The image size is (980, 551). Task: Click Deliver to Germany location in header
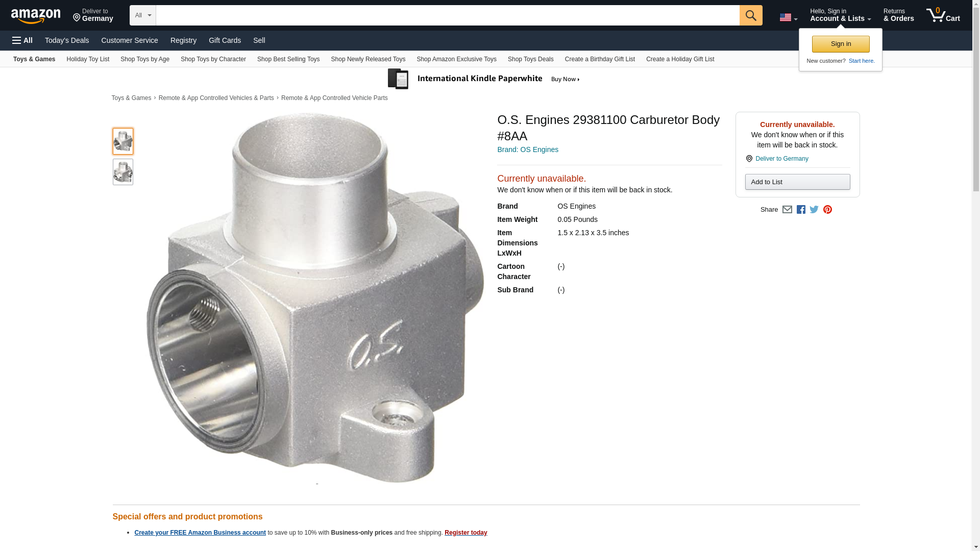point(93,15)
